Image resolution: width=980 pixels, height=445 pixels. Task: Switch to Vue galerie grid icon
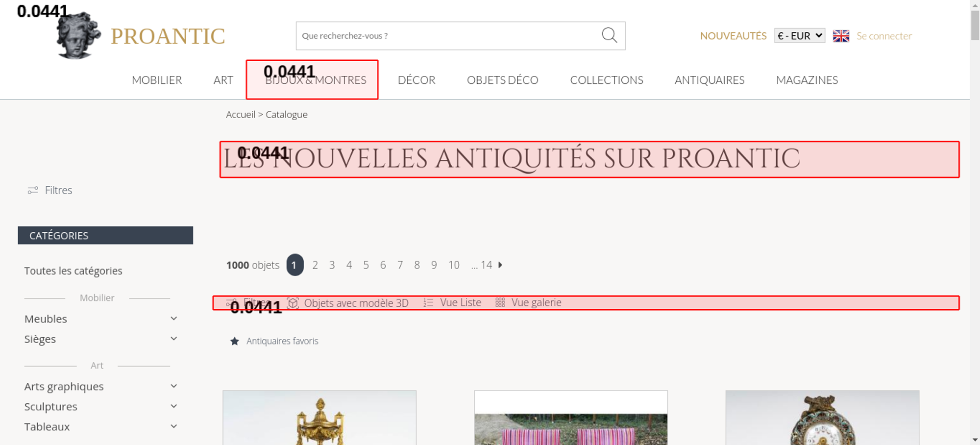tap(500, 303)
